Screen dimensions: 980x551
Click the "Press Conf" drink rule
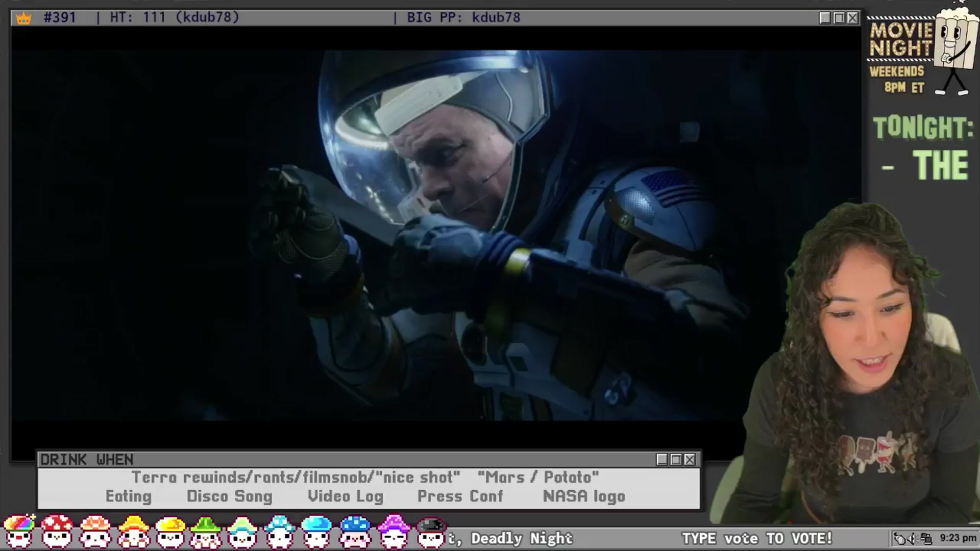pos(460,496)
